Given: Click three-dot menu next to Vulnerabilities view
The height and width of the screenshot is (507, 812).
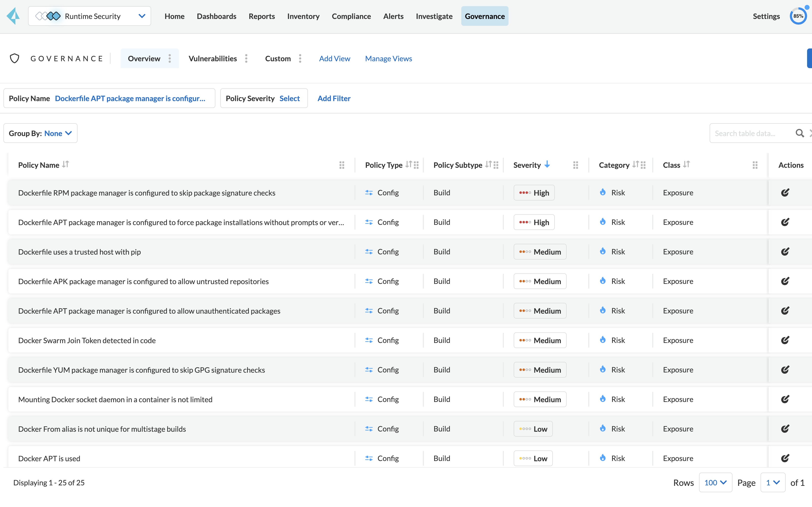Looking at the screenshot, I should tap(246, 58).
